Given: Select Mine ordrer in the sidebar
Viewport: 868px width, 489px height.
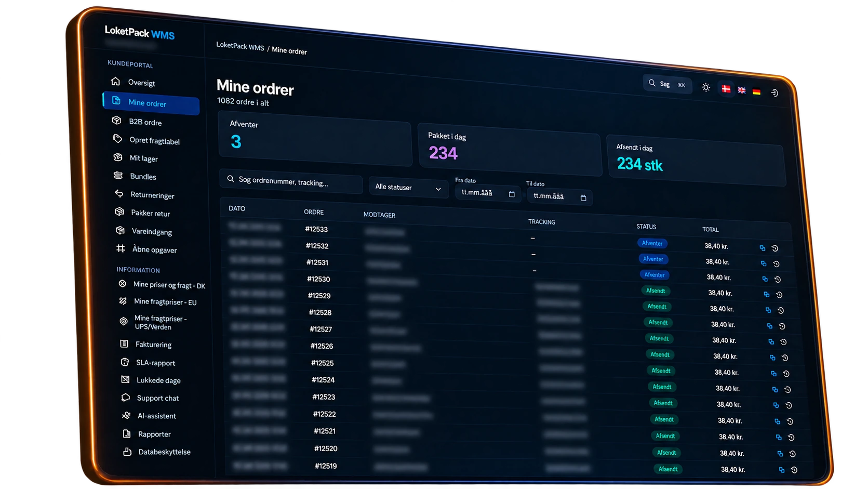Looking at the screenshot, I should pyautogui.click(x=151, y=102).
